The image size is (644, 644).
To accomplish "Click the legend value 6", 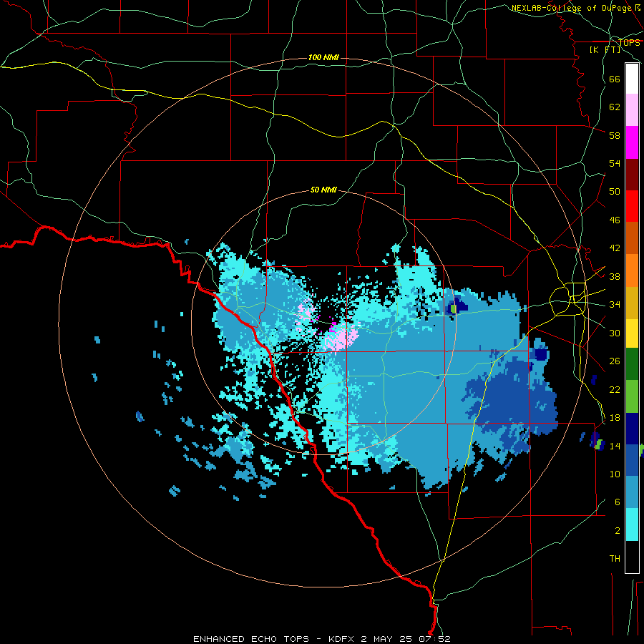I will [617, 502].
